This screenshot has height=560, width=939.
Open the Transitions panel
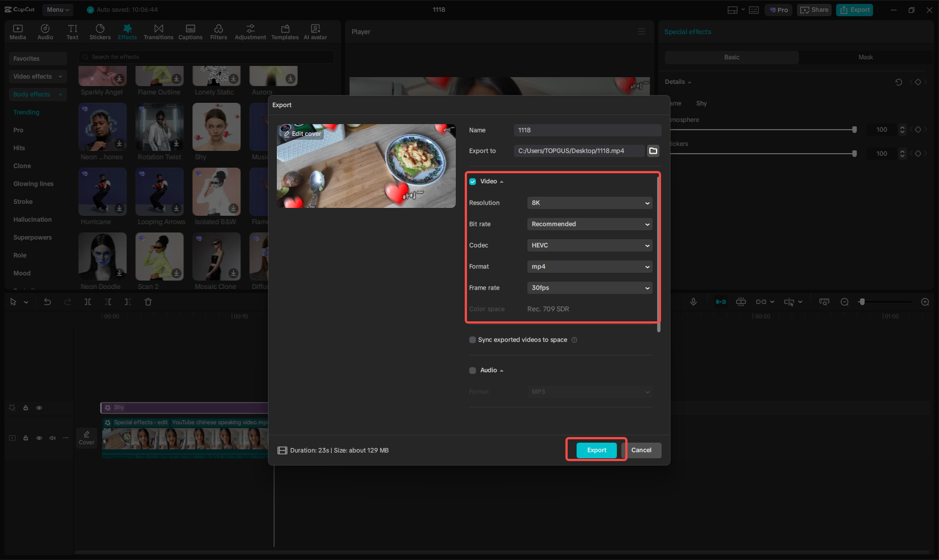pos(158,31)
